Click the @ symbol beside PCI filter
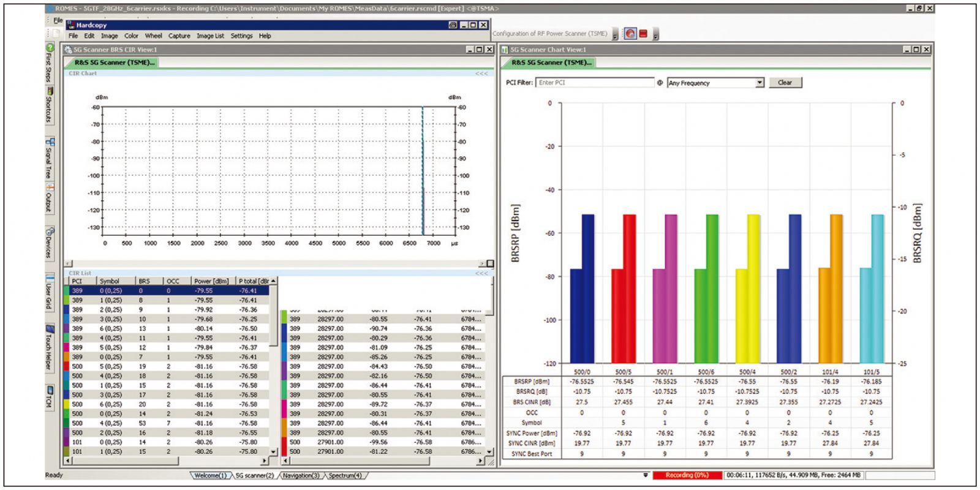Screen dimensions: 980x490 660,83
